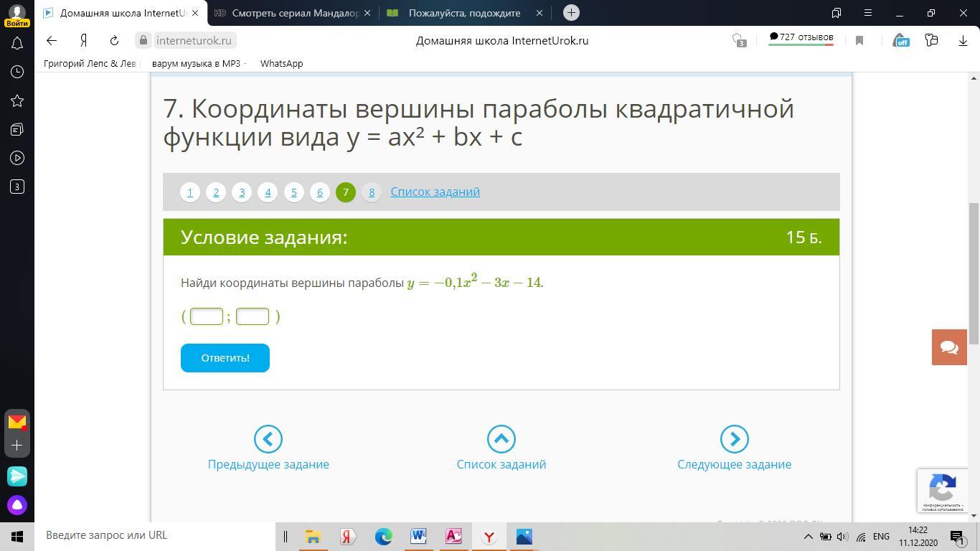Open File Explorer from taskbar

313,537
